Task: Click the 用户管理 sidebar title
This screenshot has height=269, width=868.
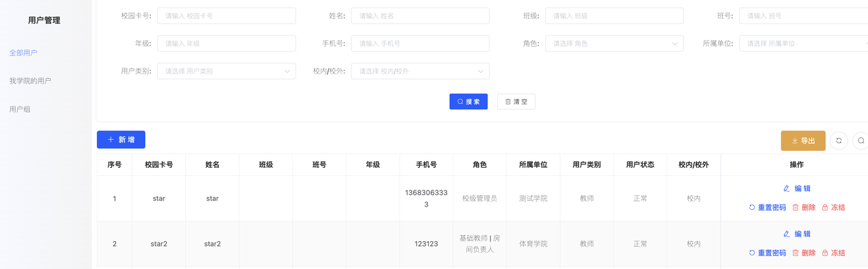Action: [x=44, y=20]
